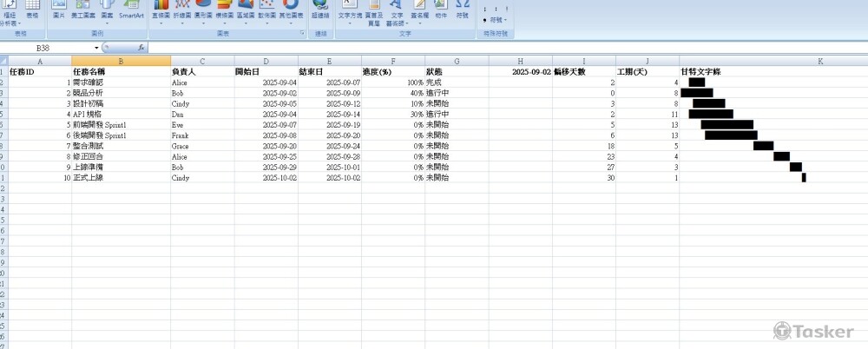Open the bar chart dropdown arrow
The image size is (868, 349).
tap(224, 23)
